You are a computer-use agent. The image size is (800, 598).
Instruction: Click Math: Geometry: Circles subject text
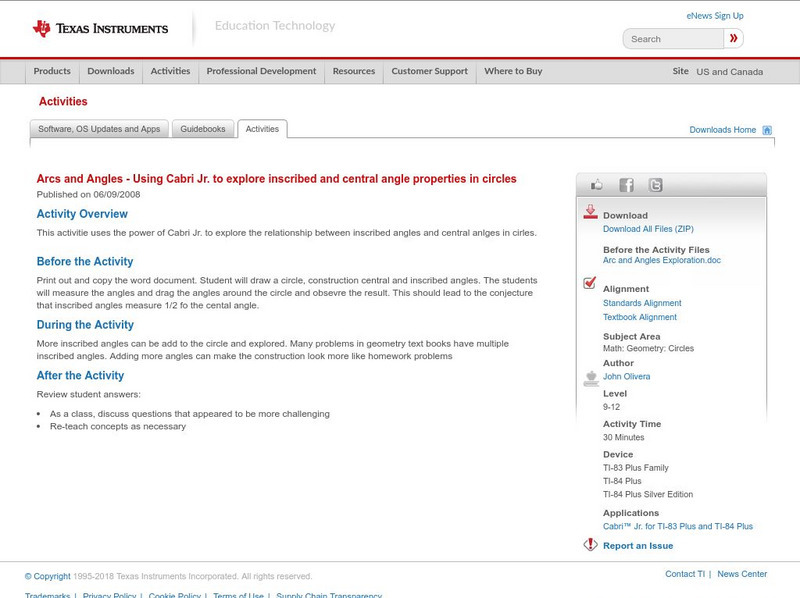648,348
